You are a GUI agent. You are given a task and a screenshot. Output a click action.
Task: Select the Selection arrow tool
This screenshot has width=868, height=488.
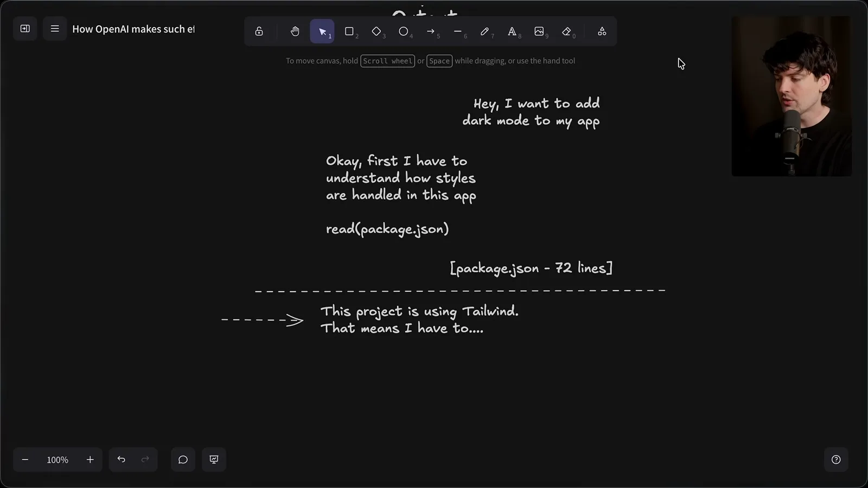click(322, 31)
